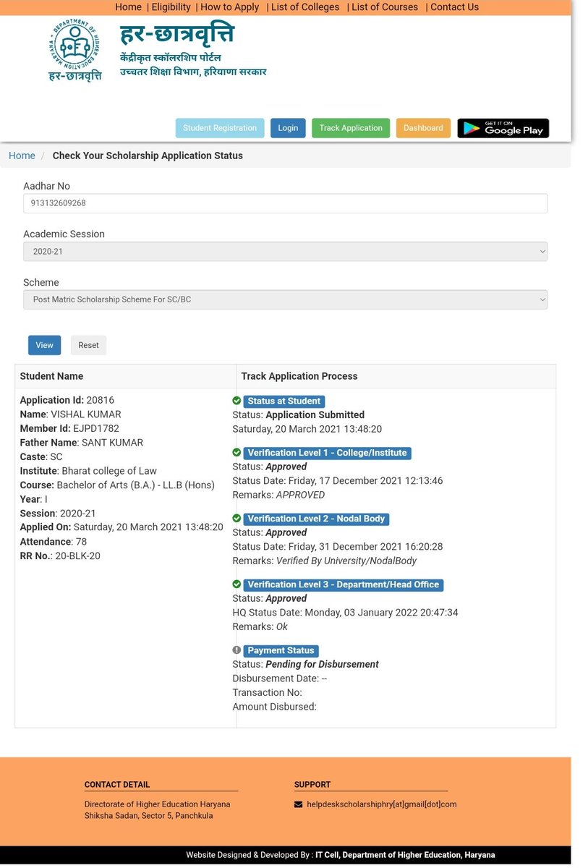Click the Student Registration button

pos(220,128)
